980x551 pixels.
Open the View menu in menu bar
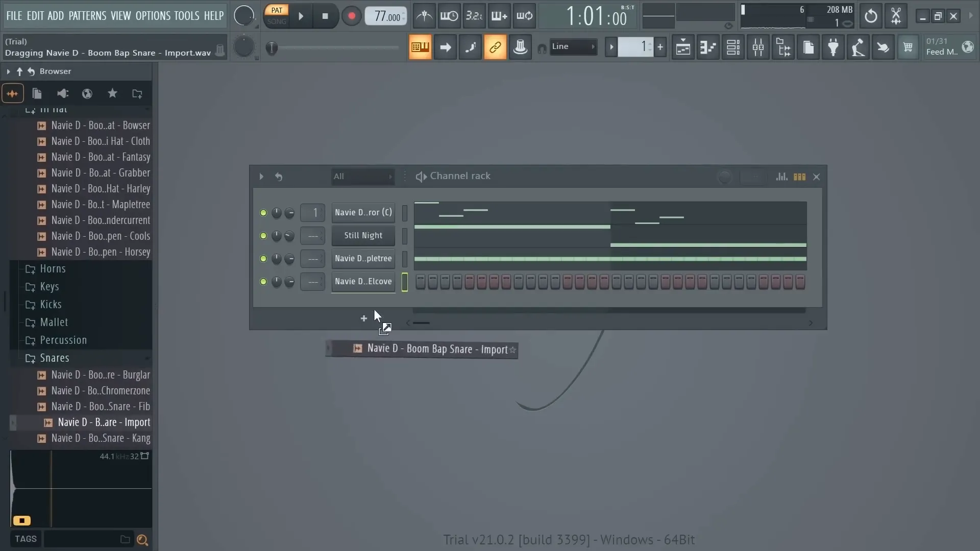pos(121,15)
